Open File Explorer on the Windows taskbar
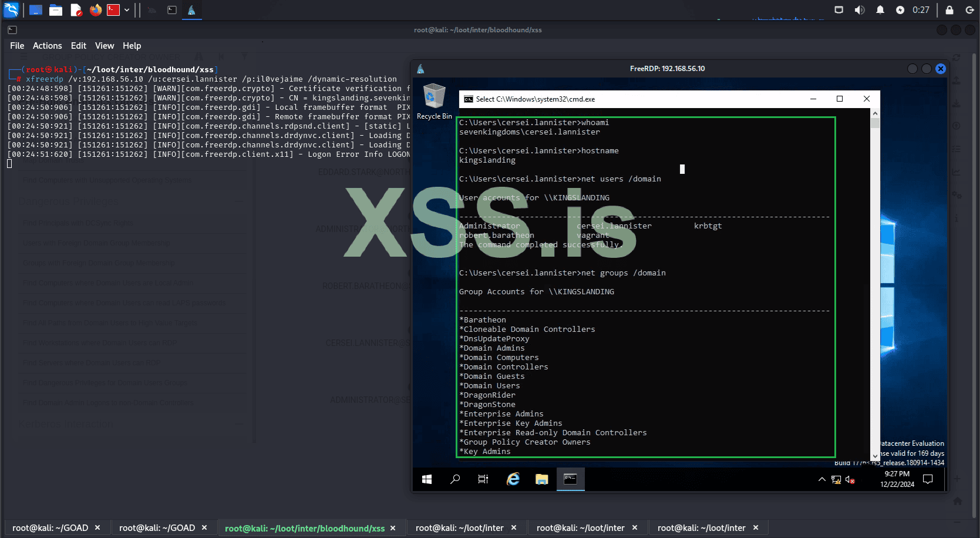 click(541, 479)
